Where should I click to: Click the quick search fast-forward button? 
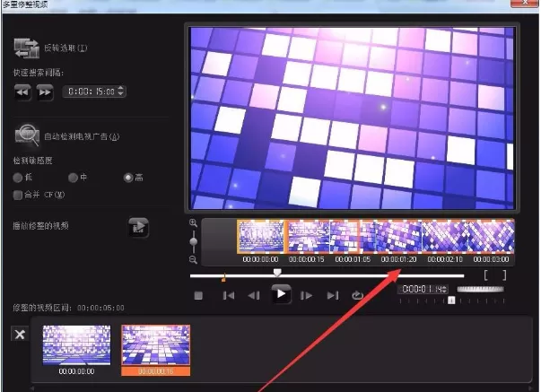tap(45, 92)
